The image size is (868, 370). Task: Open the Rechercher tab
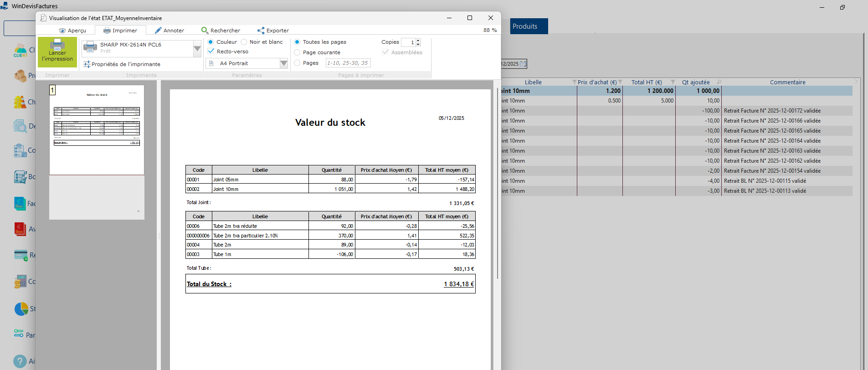tap(221, 31)
